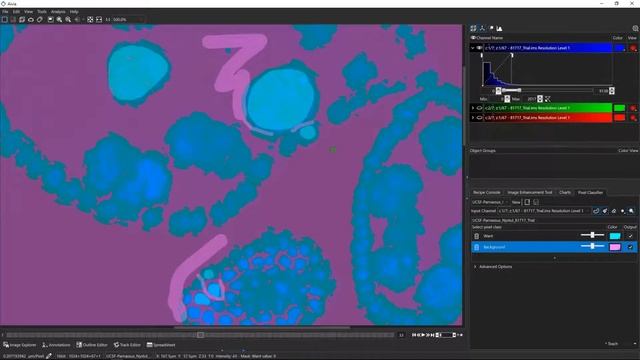This screenshot has width=640, height=360.
Task: Adjust the Background class opacity slider
Action: click(x=592, y=246)
